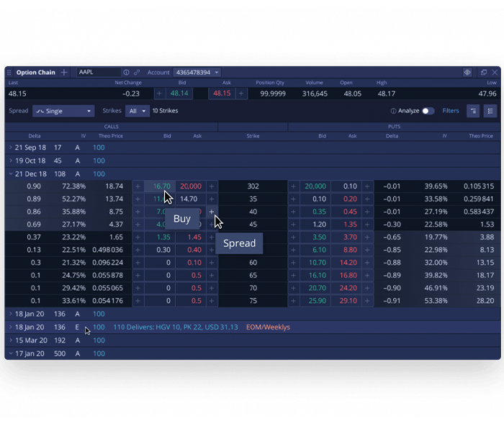
Task: Open the Strikes All dropdown
Action: tap(136, 111)
